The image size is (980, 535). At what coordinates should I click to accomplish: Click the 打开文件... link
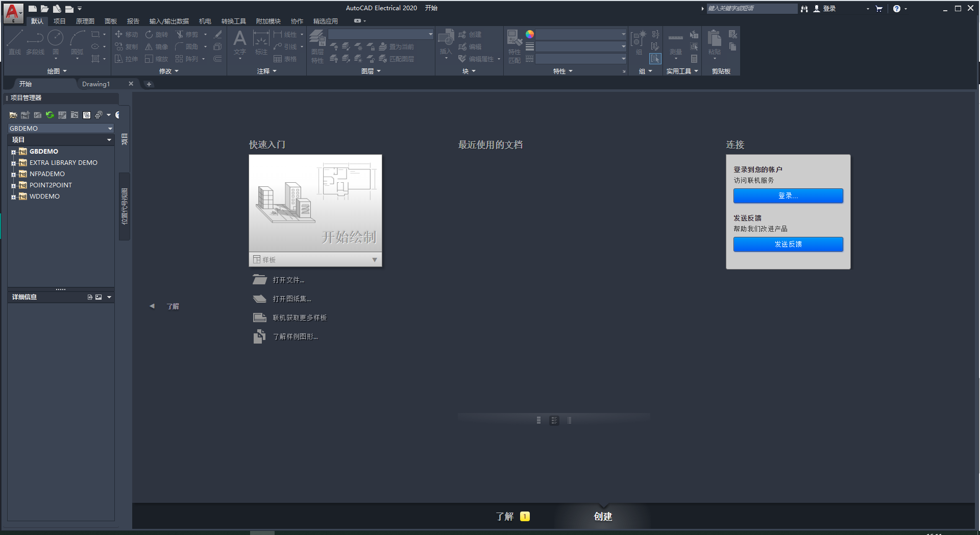288,280
